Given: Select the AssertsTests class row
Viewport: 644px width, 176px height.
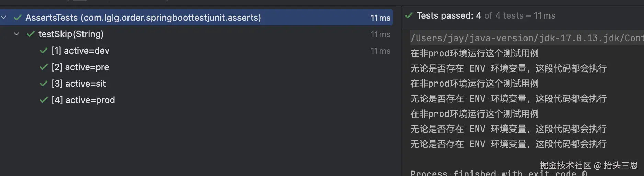Looking at the screenshot, I should coord(143,17).
